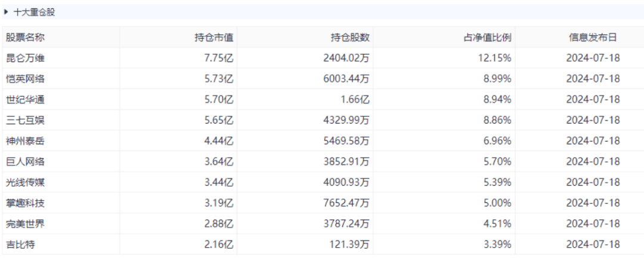This screenshot has width=644, height=265.
Task: Click the 吉比特 stock name
Action: pyautogui.click(x=21, y=244)
